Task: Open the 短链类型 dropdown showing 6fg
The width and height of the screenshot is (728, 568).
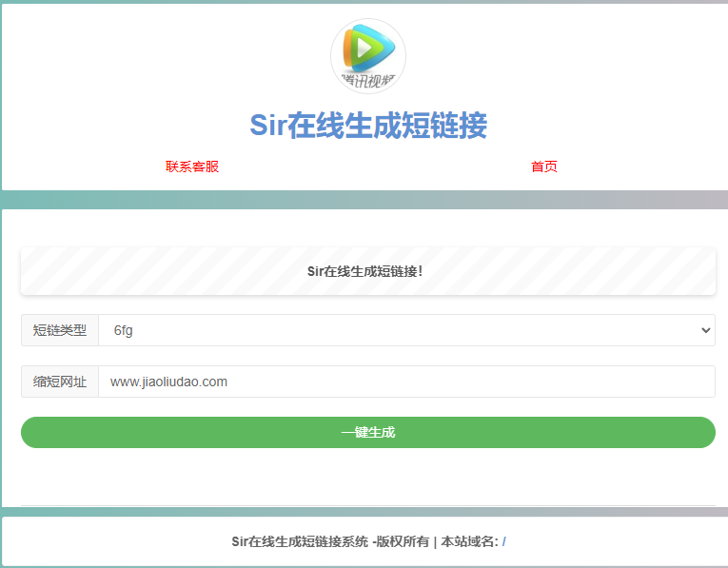Action: [406, 330]
